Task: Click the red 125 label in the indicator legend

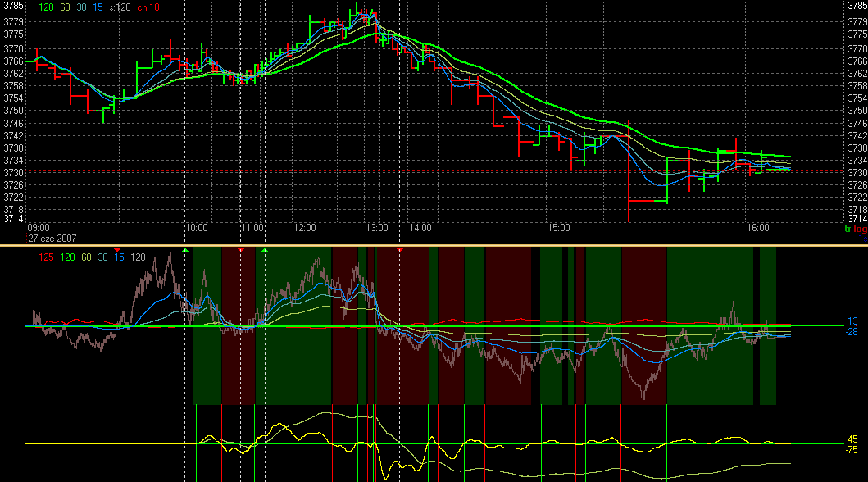Action: (47, 258)
